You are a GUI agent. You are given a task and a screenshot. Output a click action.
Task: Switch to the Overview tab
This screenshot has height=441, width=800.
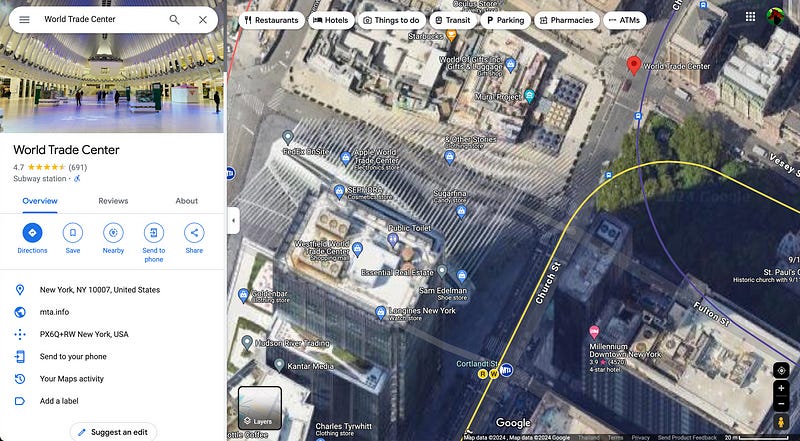pyautogui.click(x=40, y=201)
